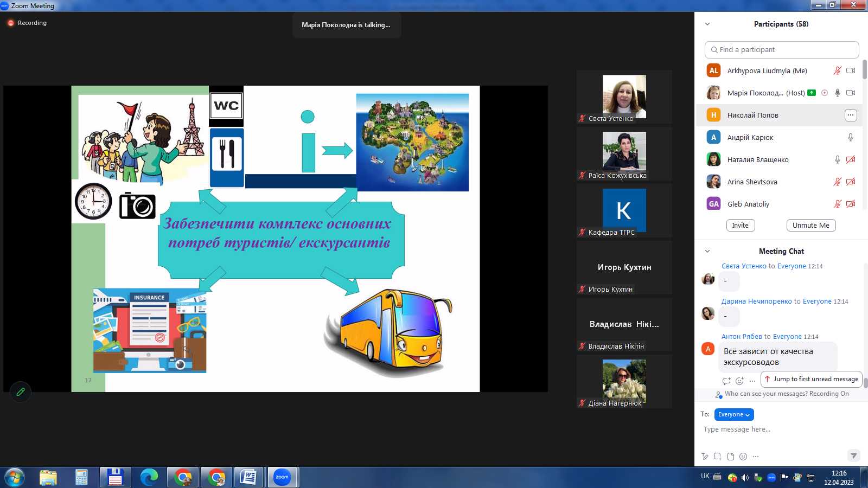Click the file attachment icon in chat
This screenshot has height=488, width=868.
point(730,457)
